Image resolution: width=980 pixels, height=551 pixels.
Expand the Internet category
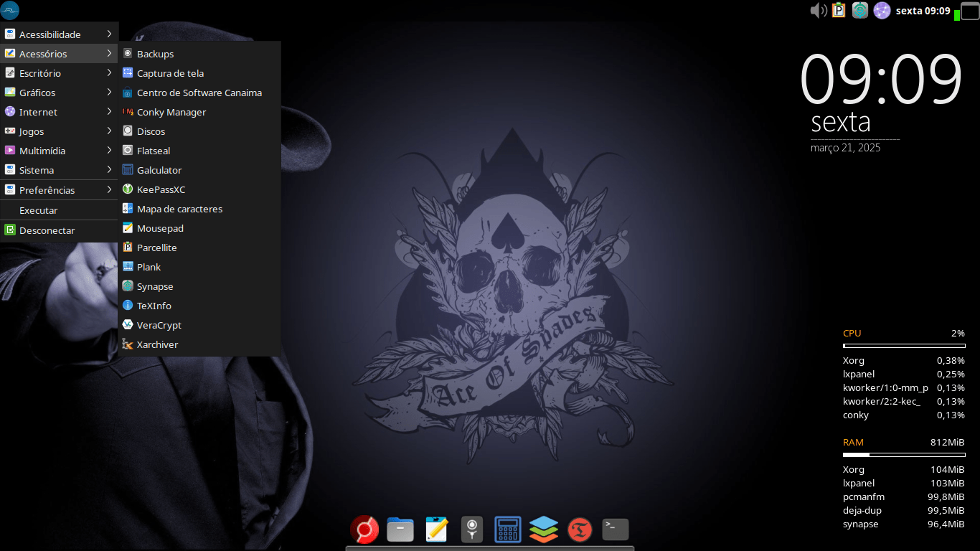[x=59, y=112]
